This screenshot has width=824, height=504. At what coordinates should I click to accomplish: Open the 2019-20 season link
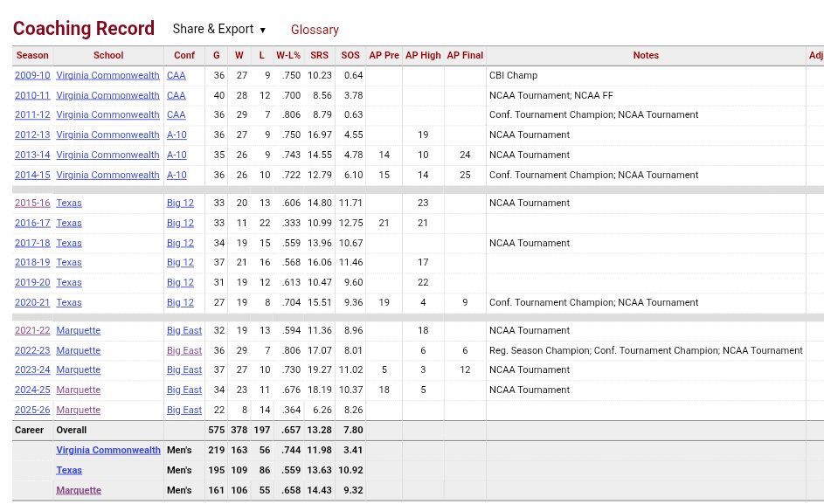32,282
